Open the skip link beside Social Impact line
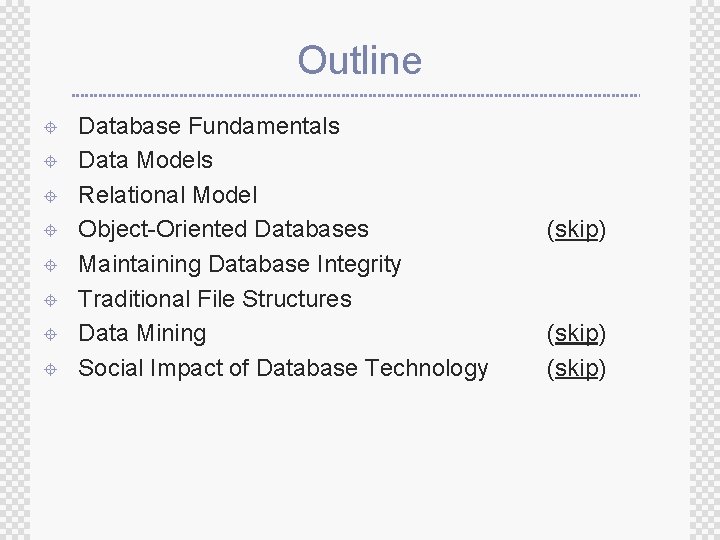Screen dimensions: 720x540 click(x=576, y=368)
